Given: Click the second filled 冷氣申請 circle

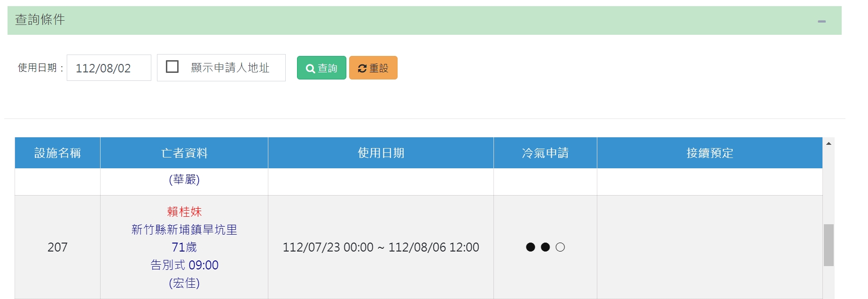Looking at the screenshot, I should 545,247.
